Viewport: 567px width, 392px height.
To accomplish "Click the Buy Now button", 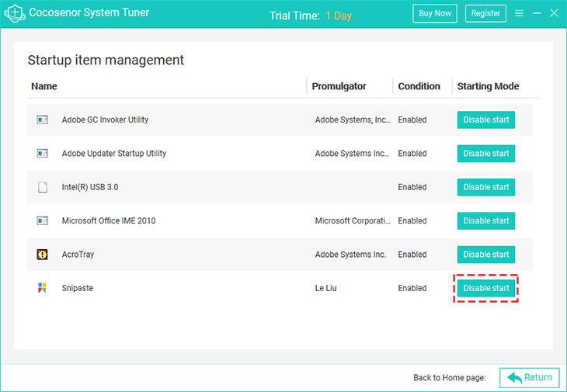I will point(435,13).
